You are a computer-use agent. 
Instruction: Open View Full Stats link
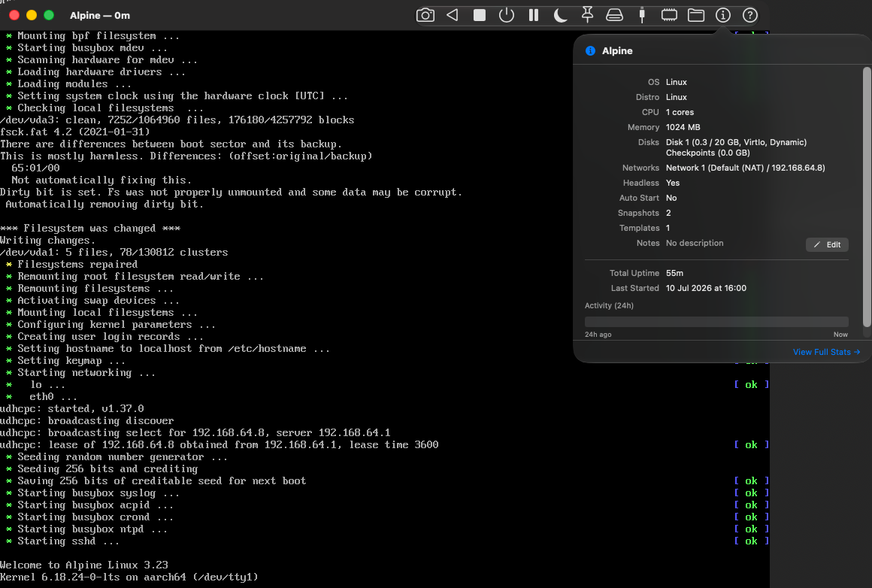(x=826, y=352)
